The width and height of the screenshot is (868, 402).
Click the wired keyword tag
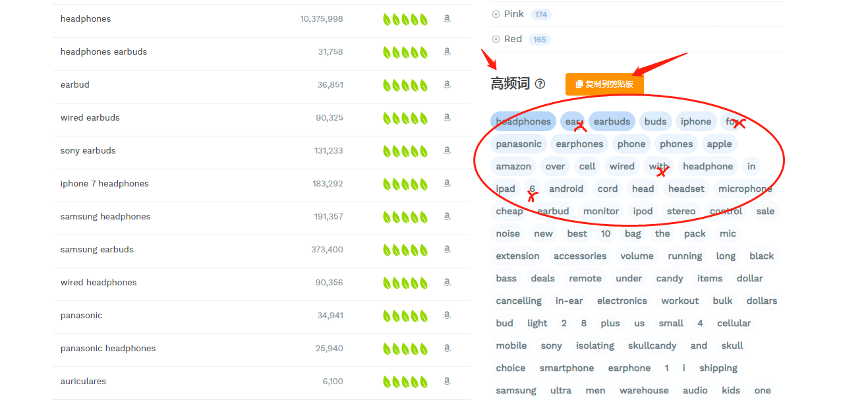click(622, 166)
